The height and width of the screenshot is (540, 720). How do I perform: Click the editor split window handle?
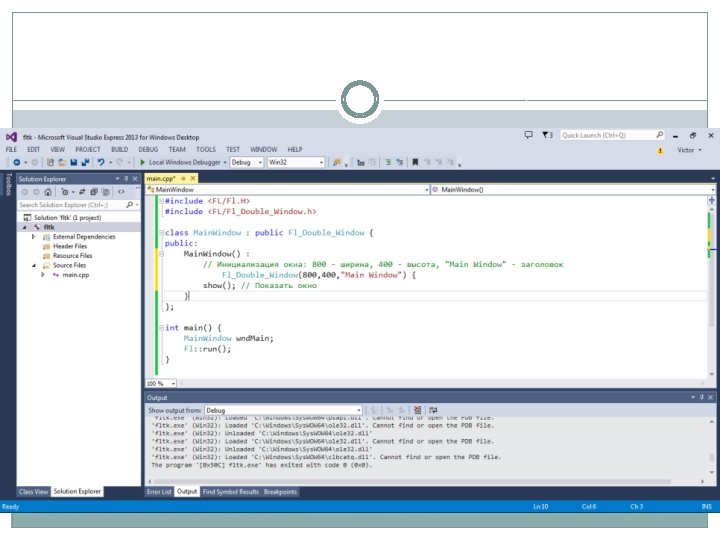(x=712, y=200)
